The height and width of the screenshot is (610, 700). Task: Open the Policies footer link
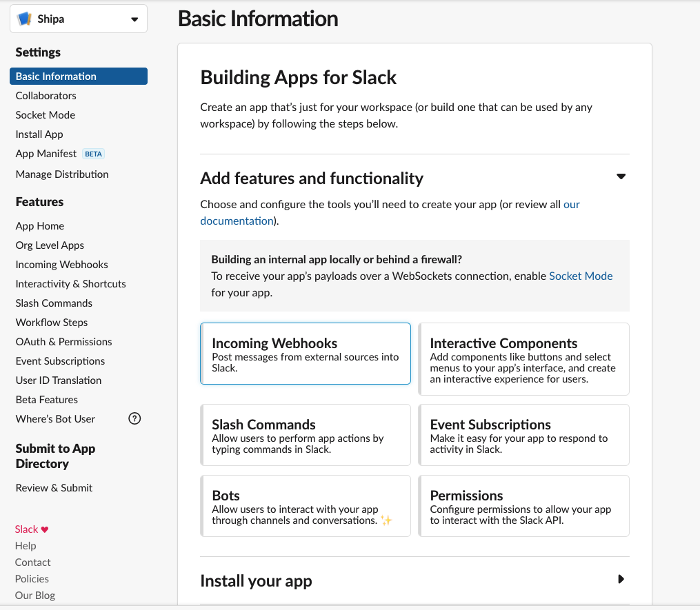pyautogui.click(x=32, y=579)
